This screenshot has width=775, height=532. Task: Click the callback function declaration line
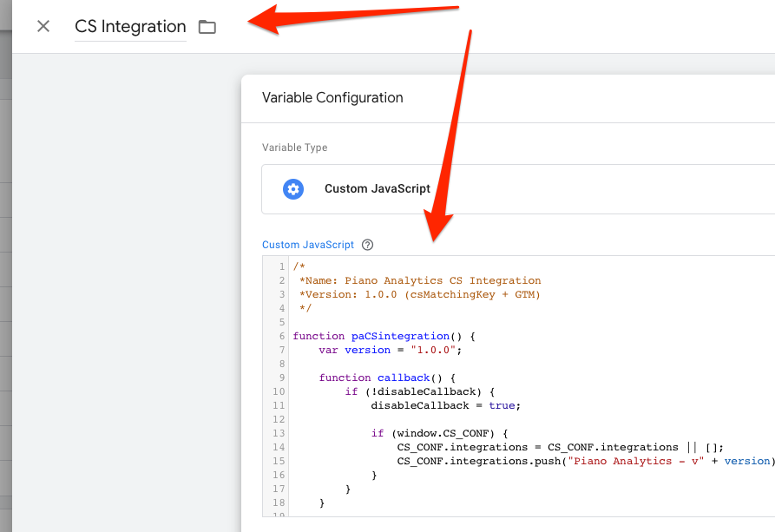[387, 378]
